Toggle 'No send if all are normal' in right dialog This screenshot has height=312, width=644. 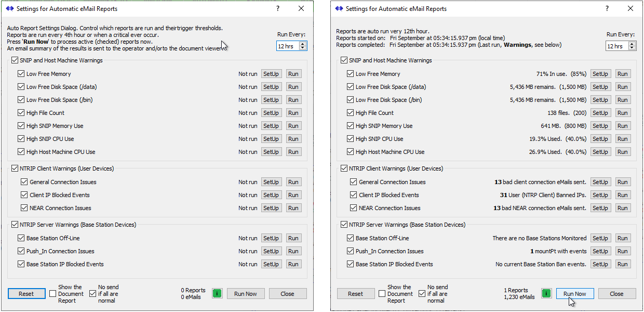tap(422, 294)
